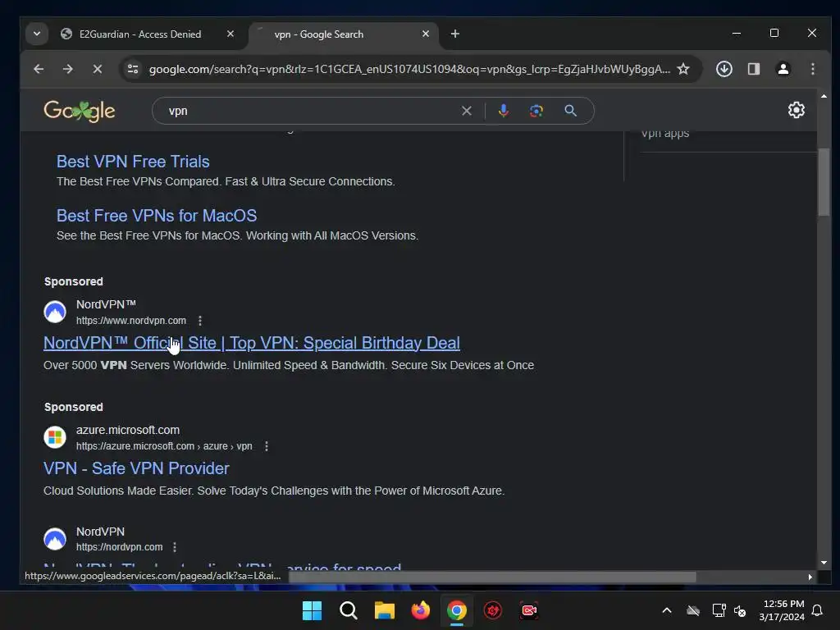
Task: Launch Firefox from the taskbar
Action: [421, 610]
